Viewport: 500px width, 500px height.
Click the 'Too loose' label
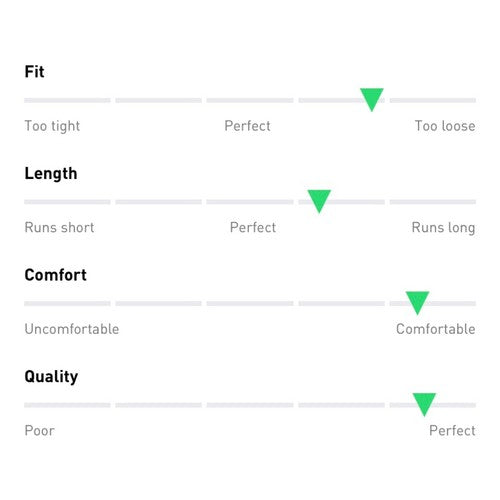point(445,126)
